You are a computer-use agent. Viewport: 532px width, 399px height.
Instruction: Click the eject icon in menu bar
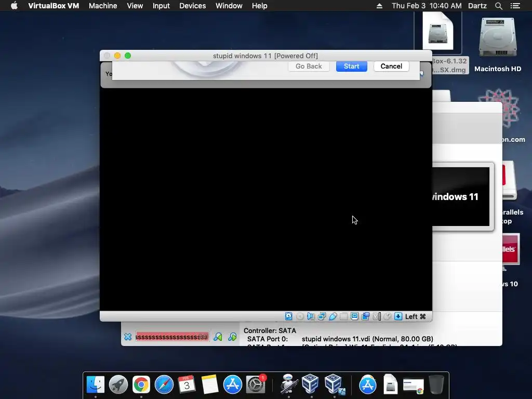379,6
